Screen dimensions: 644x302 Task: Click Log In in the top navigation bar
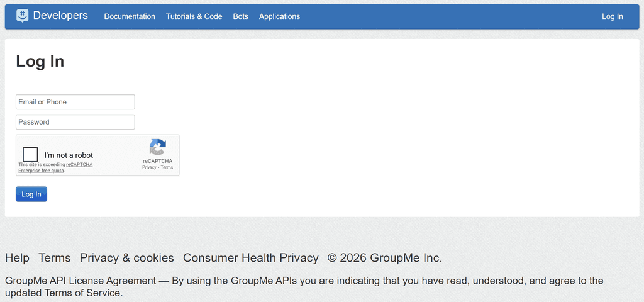(x=613, y=16)
